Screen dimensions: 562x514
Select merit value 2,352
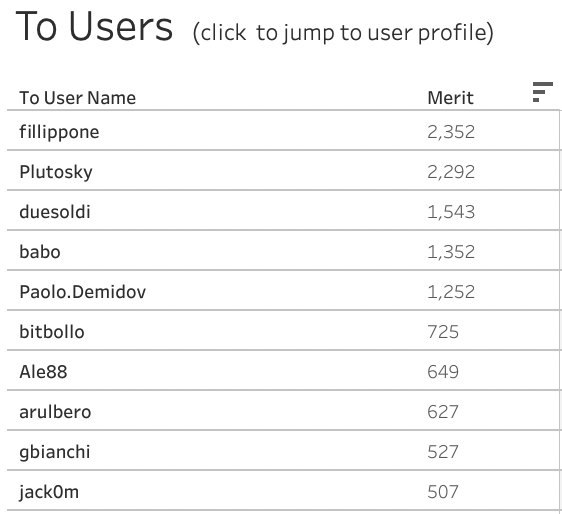(451, 132)
